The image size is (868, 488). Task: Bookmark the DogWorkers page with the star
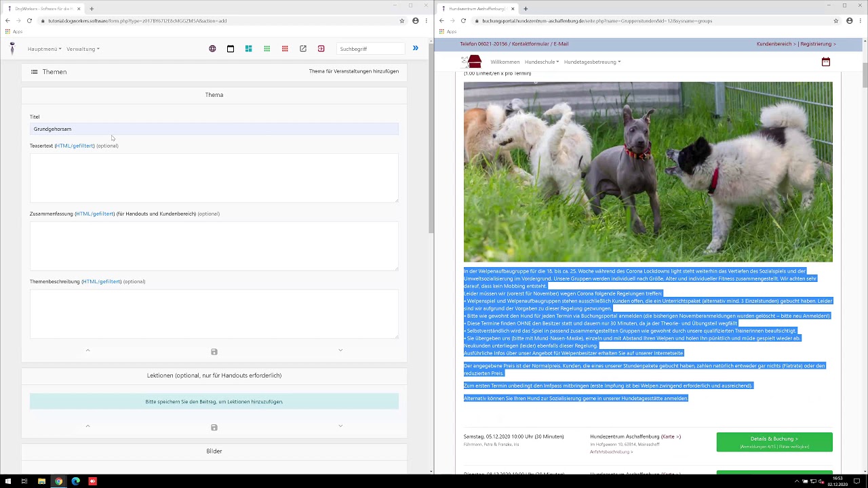pyautogui.click(x=402, y=21)
